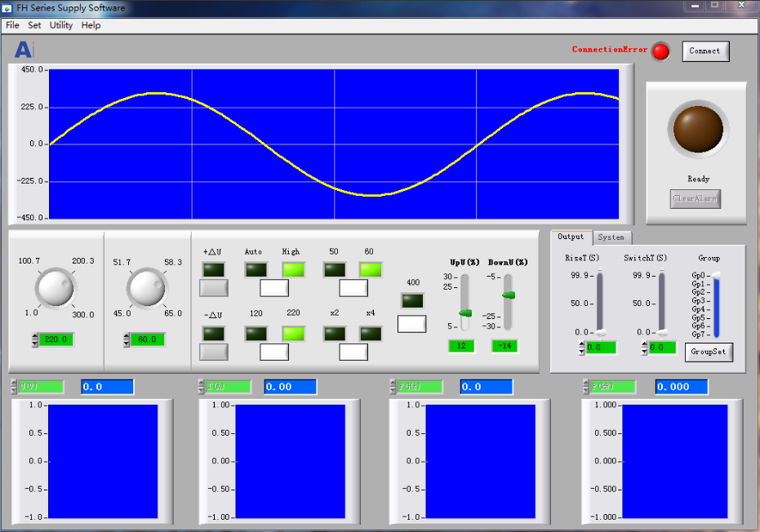760x532 pixels.
Task: Open the F(Hz) channel selector
Action: (420, 387)
